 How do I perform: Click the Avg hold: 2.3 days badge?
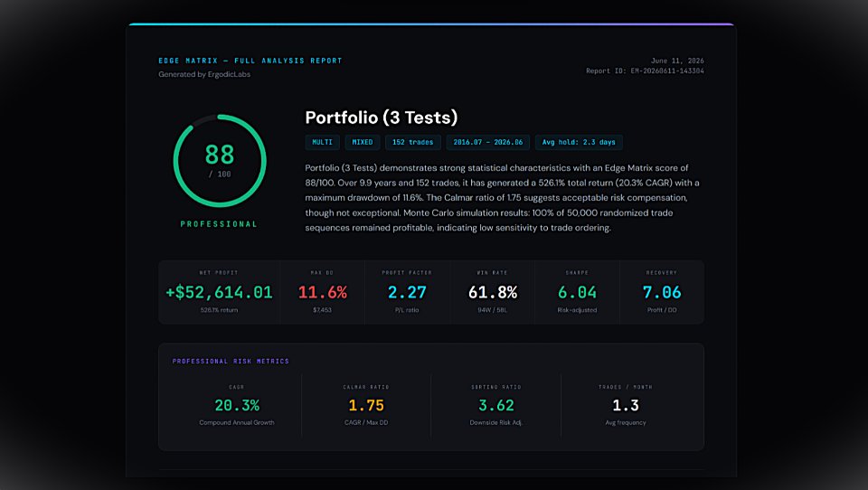coord(579,142)
